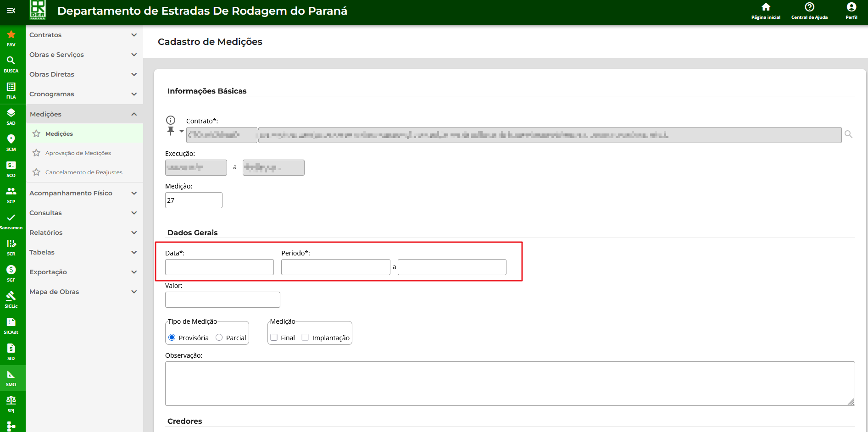Toggle the hamburger menu collapse button

point(11,11)
